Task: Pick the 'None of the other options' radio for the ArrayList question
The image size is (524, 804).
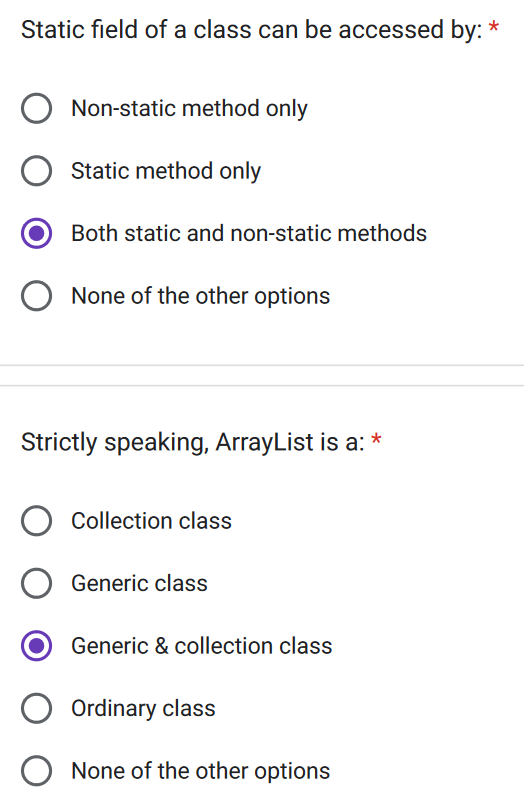Action: click(x=36, y=771)
